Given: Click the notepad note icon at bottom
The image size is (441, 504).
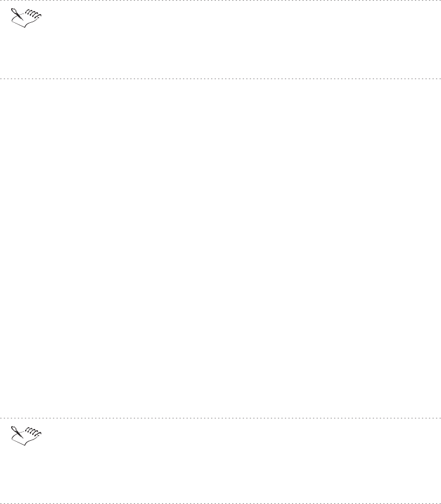Looking at the screenshot, I should (26, 436).
